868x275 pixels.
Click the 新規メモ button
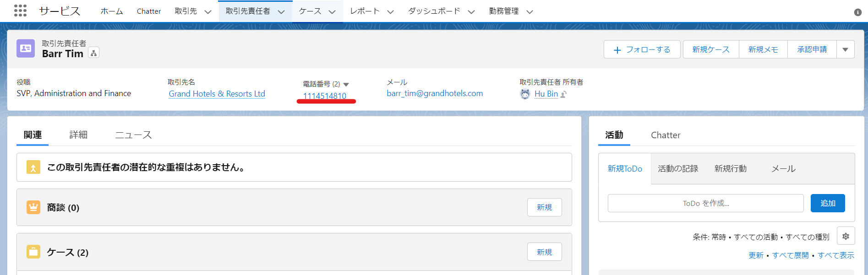pos(763,49)
